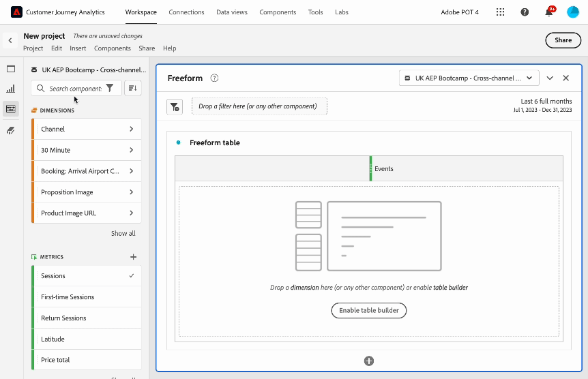588x379 pixels.
Task: Open the Workspace tab
Action: 141,12
